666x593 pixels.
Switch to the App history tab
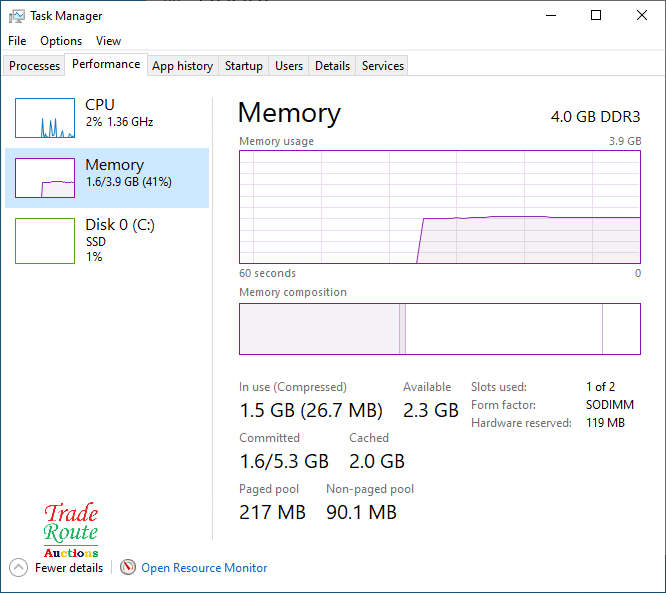182,66
